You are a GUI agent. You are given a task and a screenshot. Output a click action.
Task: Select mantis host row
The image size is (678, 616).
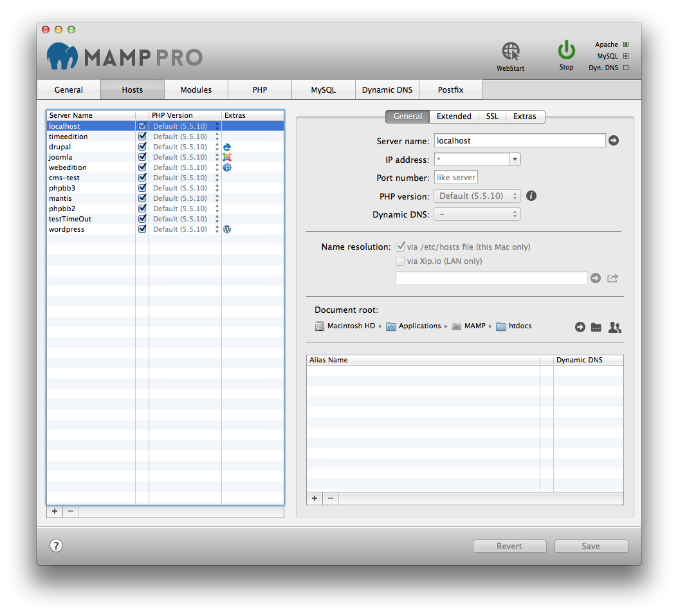click(x=165, y=198)
